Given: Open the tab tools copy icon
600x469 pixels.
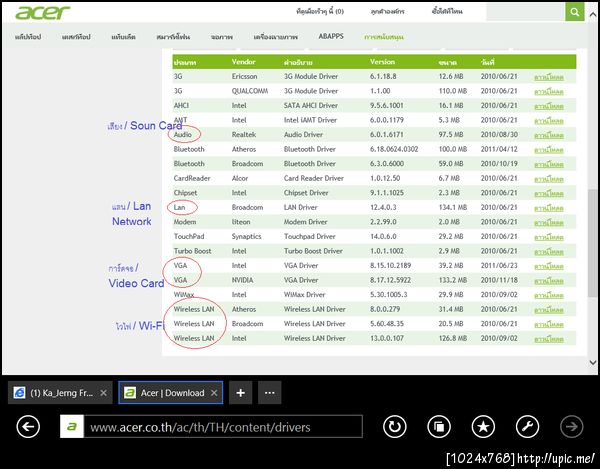Looking at the screenshot, I should pos(439,426).
